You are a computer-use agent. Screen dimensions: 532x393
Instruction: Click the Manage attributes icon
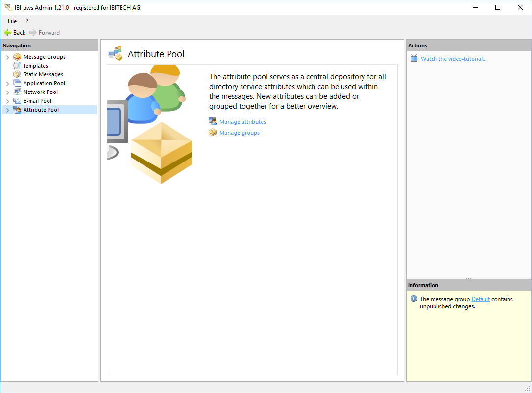pyautogui.click(x=213, y=122)
